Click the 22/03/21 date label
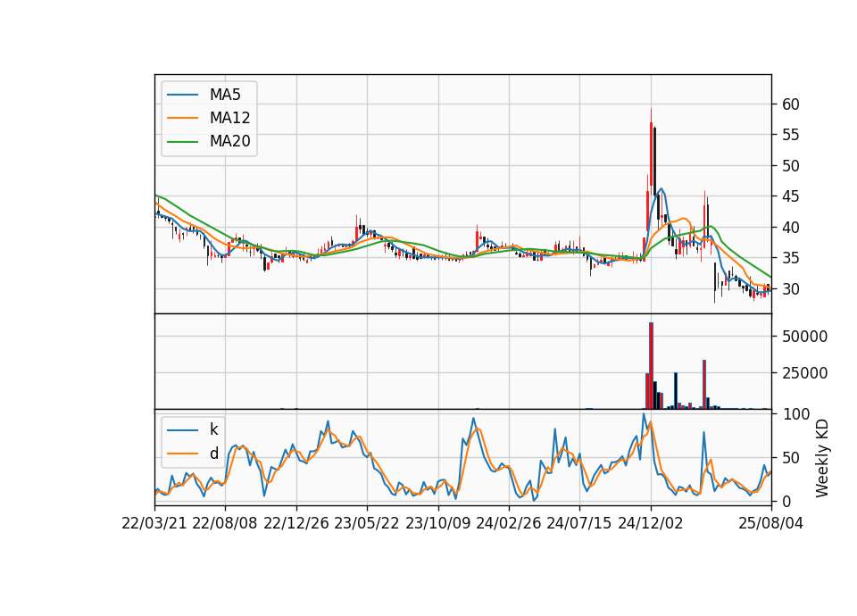Screen dimensions: 857x616 point(154,523)
